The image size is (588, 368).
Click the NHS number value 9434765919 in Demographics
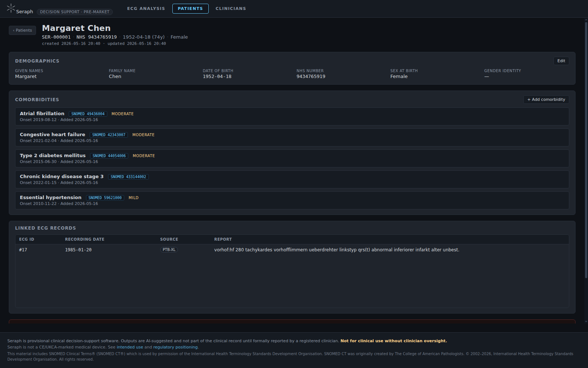tap(311, 77)
